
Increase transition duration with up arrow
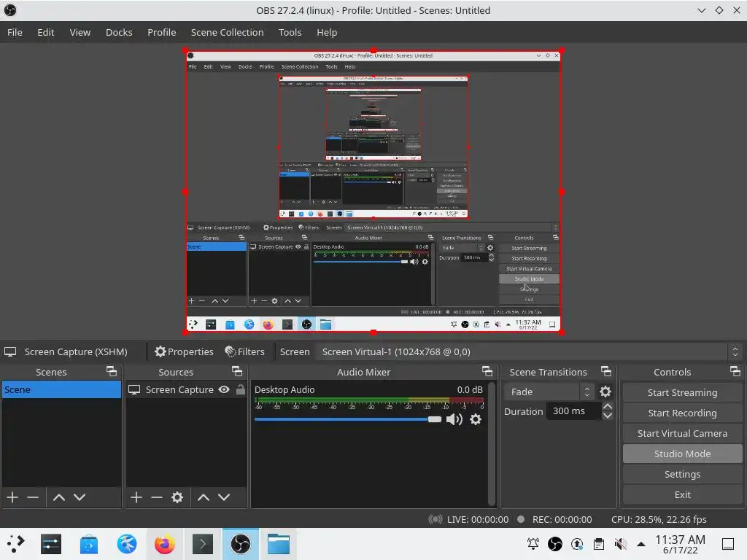(608, 406)
